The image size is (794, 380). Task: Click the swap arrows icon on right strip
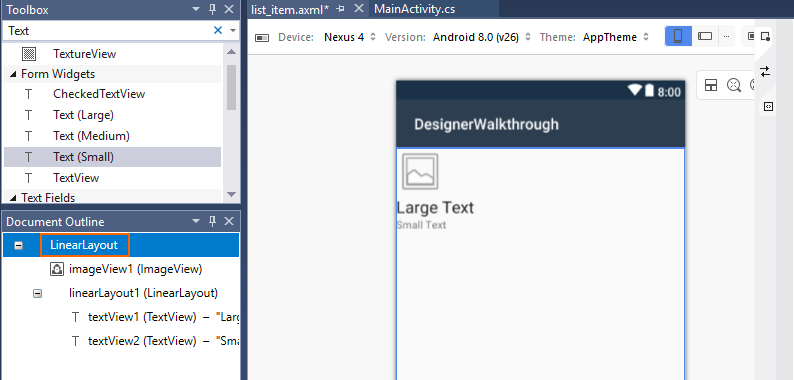(x=765, y=71)
